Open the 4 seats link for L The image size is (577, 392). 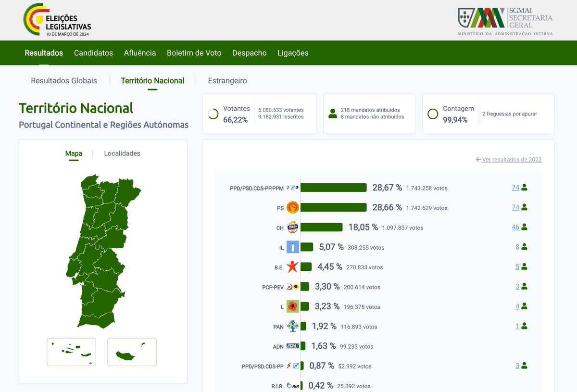click(x=517, y=306)
